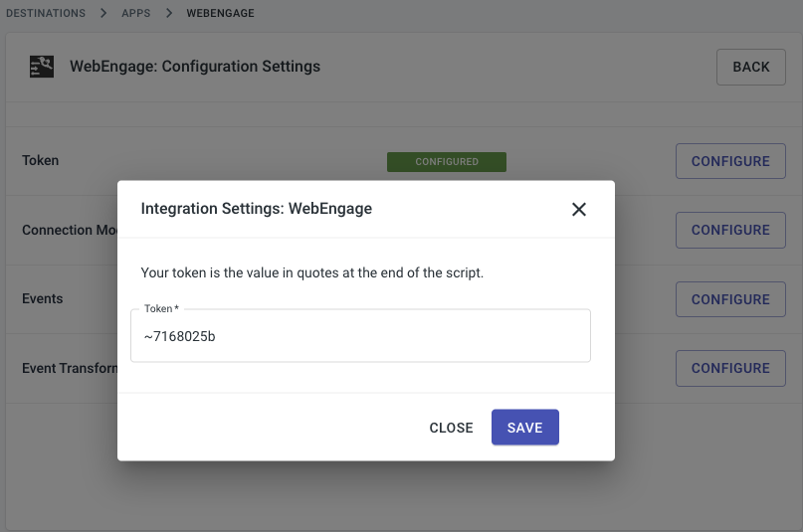Click the CLOSE button in the dialog

[451, 428]
